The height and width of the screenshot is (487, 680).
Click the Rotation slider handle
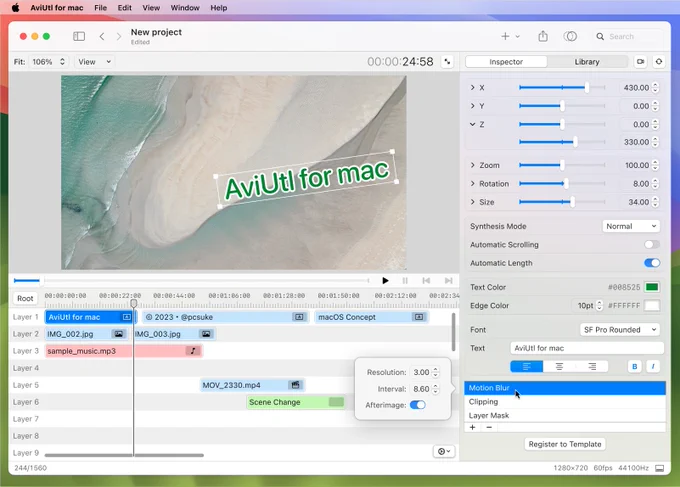tap(566, 183)
